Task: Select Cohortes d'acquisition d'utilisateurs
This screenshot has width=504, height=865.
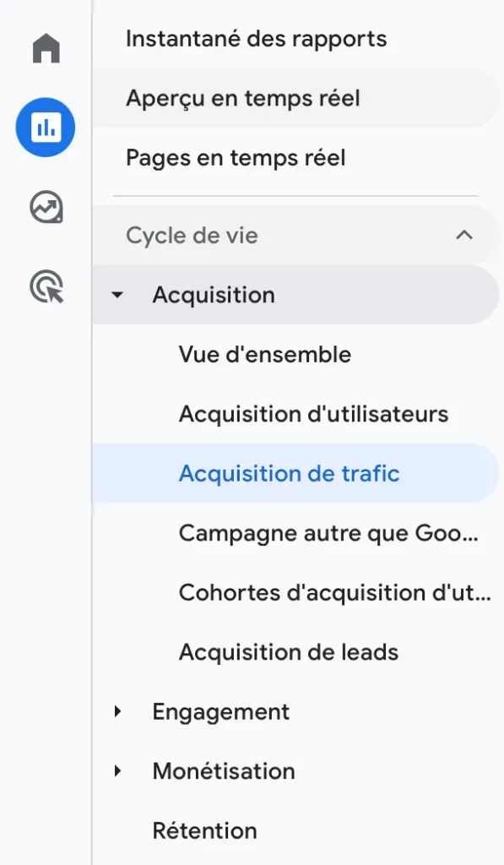Action: tap(334, 592)
